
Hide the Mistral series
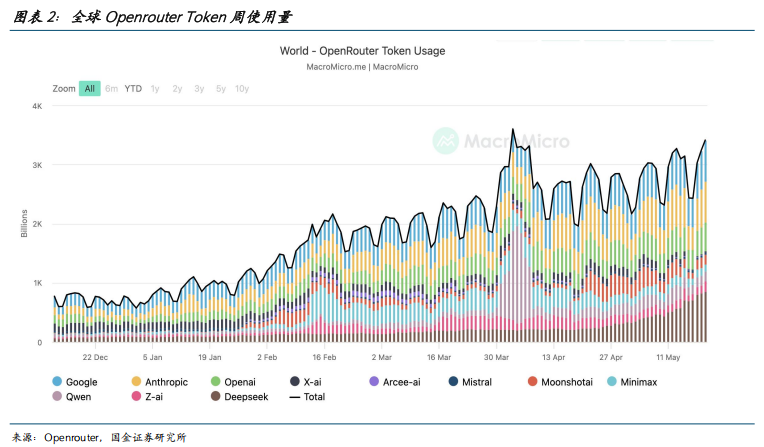pyautogui.click(x=470, y=382)
